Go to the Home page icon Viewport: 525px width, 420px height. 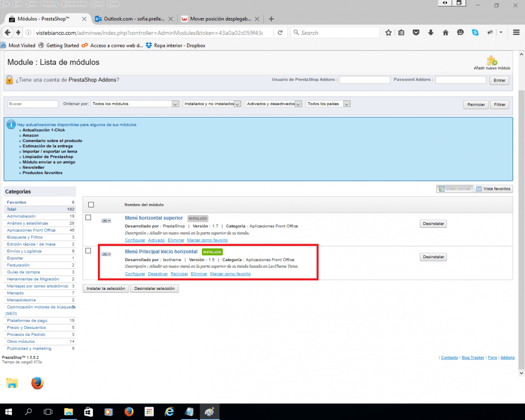tap(445, 32)
